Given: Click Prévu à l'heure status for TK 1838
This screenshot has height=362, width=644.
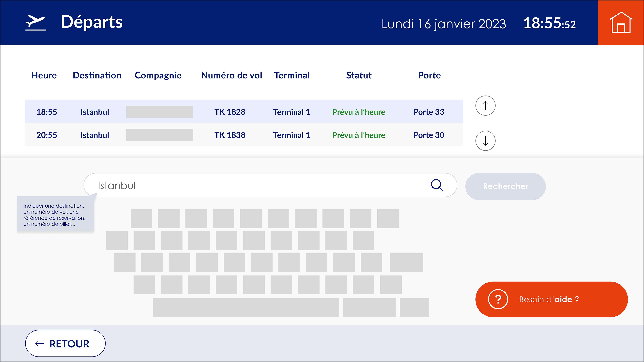Looking at the screenshot, I should (359, 135).
